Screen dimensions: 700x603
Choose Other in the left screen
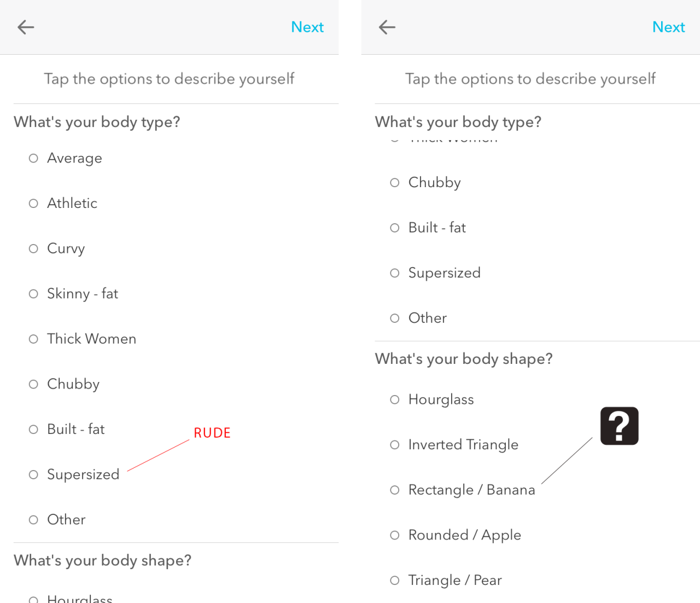point(34,520)
